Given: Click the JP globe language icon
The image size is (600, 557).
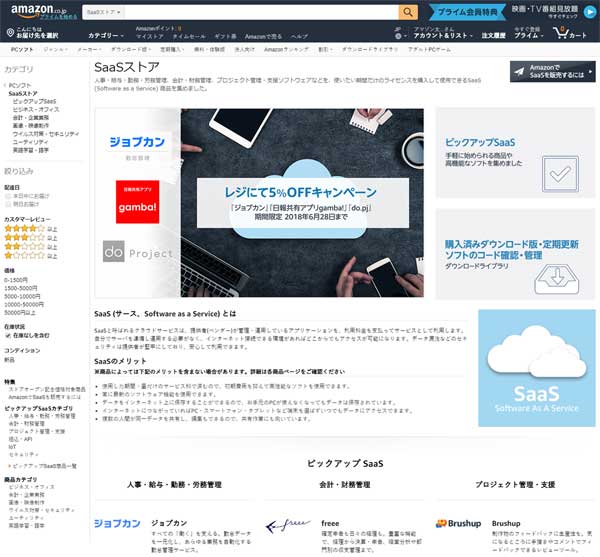Looking at the screenshot, I should (x=398, y=36).
